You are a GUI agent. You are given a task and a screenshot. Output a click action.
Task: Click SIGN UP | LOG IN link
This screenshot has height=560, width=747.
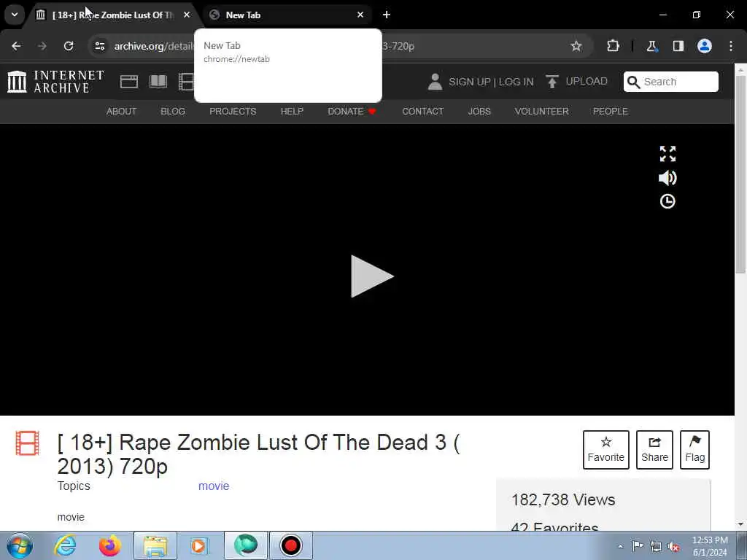[x=491, y=82]
